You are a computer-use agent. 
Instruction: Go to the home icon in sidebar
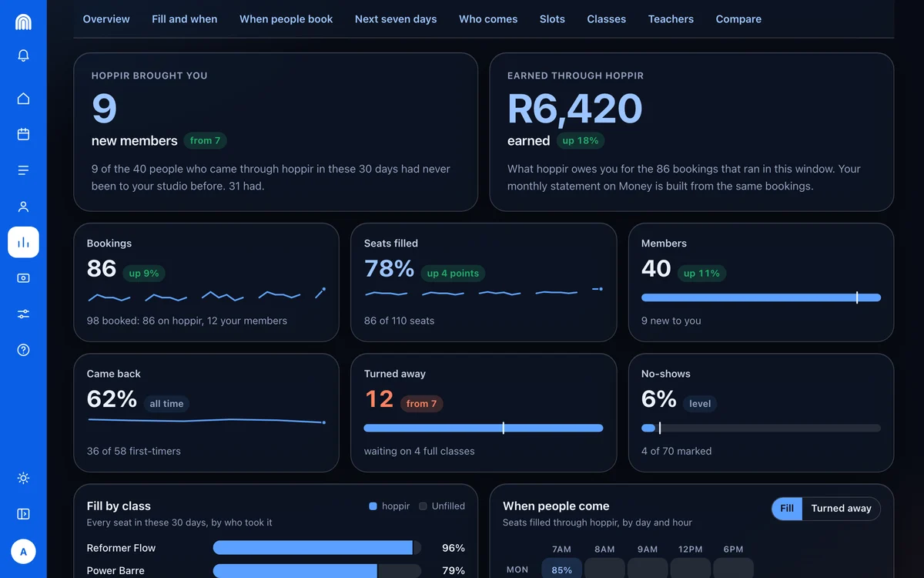click(x=23, y=99)
